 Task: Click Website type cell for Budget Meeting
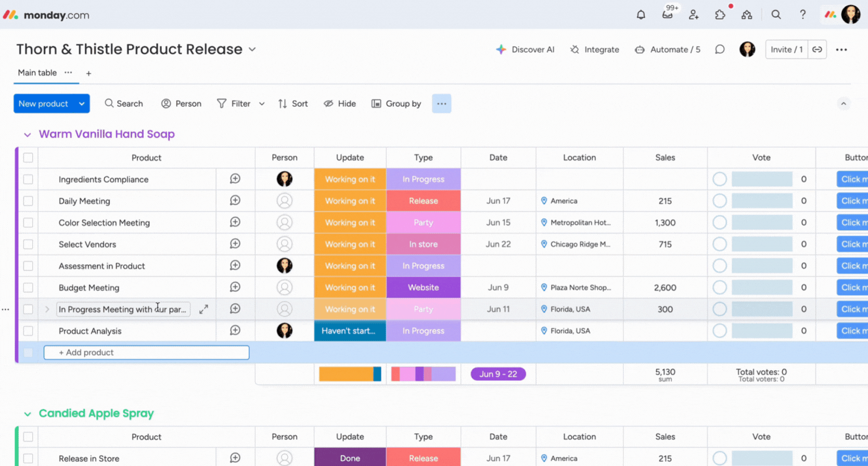(x=424, y=287)
